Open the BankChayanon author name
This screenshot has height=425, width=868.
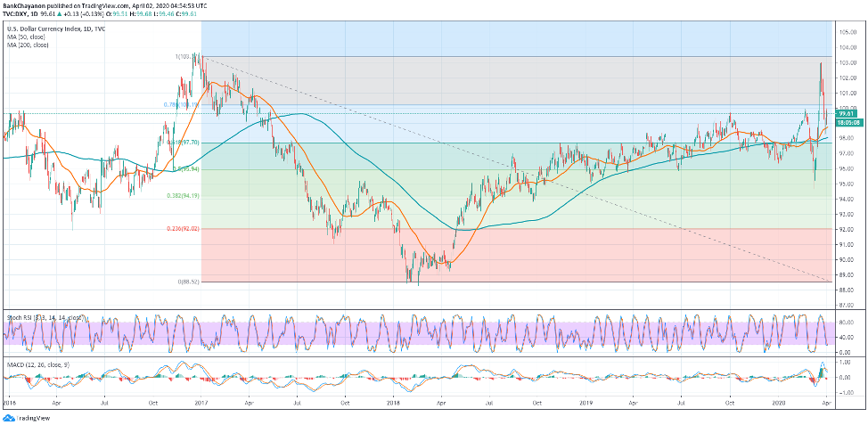pos(29,5)
